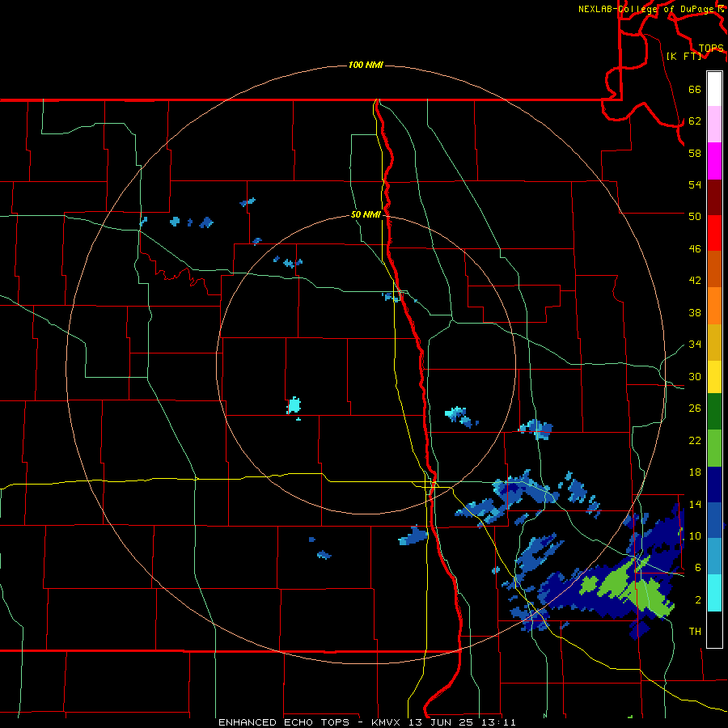Click the 46 legend value
Viewport: 728px width, 728px height.
[x=695, y=249]
